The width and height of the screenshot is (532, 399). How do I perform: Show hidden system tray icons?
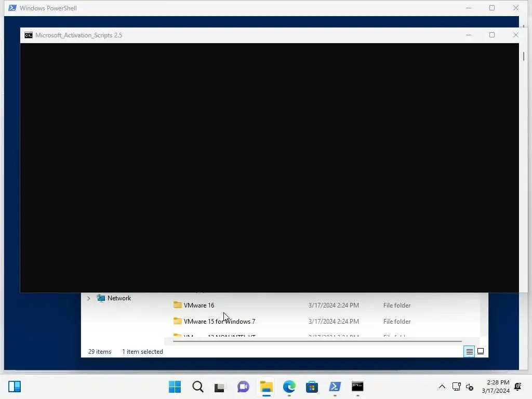pyautogui.click(x=442, y=387)
